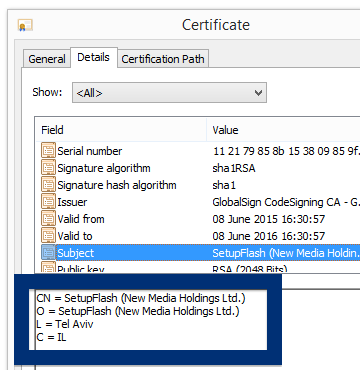Click value 08 June 2016 16:30:57
Viewport: 360px width, 370px height.
pyautogui.click(x=269, y=236)
